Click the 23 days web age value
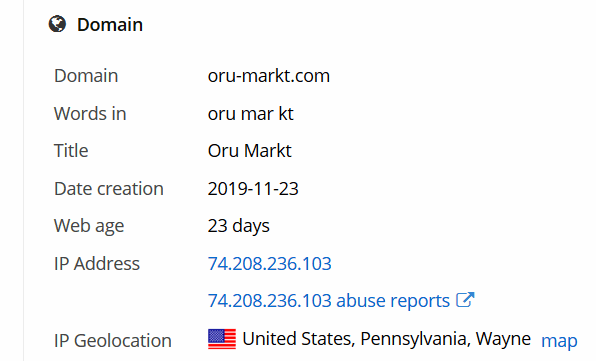This screenshot has height=361, width=596. click(x=238, y=226)
